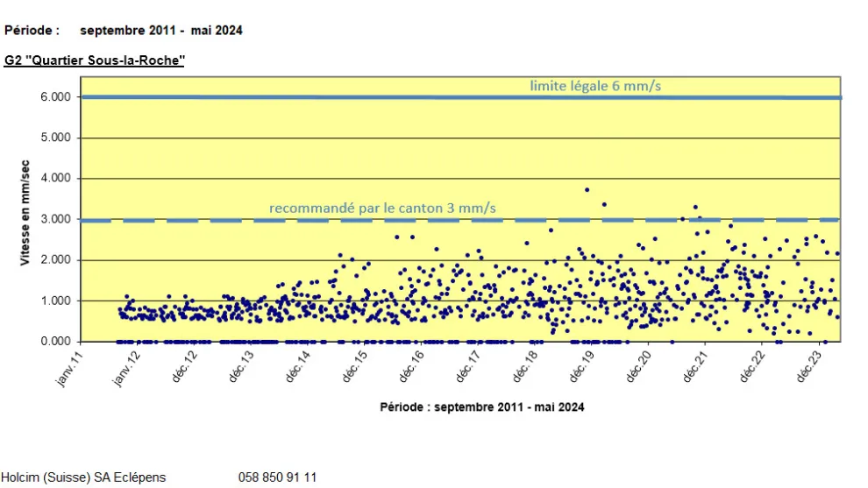
Task: Select the phone number 058 850 91 11
Action: click(277, 477)
